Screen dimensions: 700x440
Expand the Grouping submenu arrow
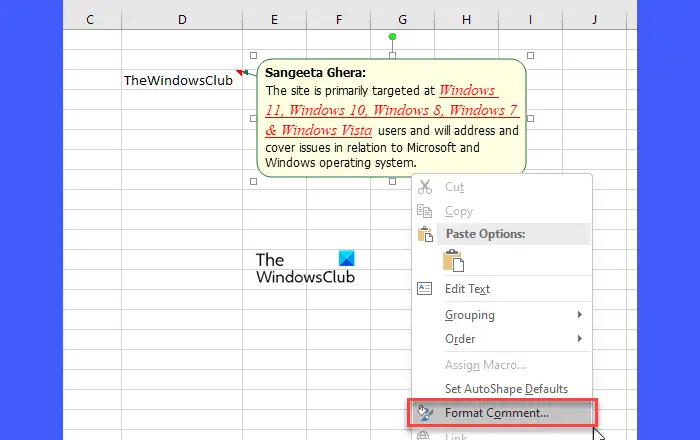click(x=579, y=315)
